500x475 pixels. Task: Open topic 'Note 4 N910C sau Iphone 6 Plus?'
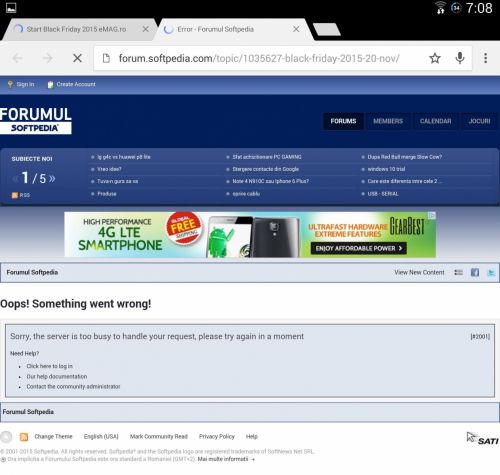271,181
